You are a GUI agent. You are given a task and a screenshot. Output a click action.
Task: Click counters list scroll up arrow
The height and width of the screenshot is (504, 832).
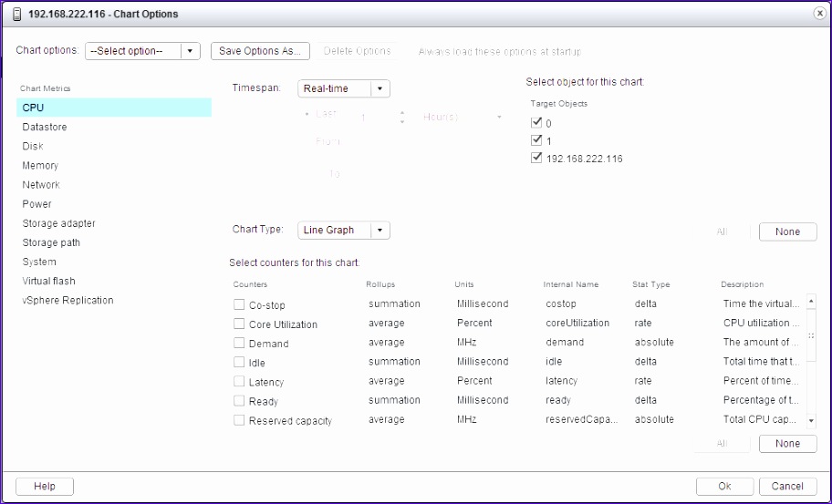point(811,302)
